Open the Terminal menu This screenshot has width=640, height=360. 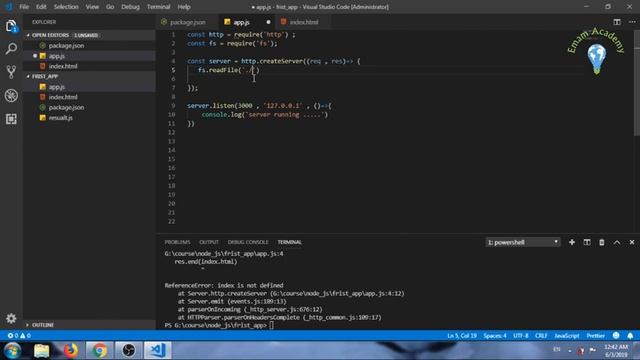pyautogui.click(x=158, y=7)
